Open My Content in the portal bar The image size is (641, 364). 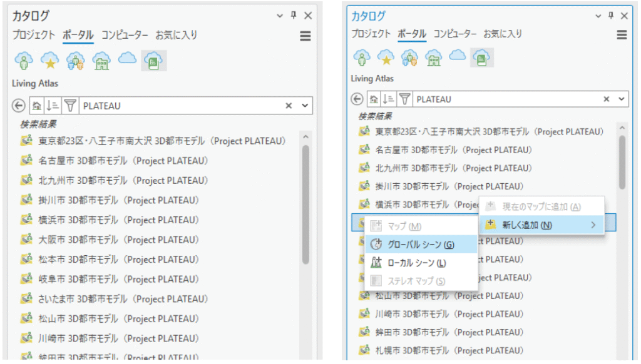pyautogui.click(x=24, y=61)
